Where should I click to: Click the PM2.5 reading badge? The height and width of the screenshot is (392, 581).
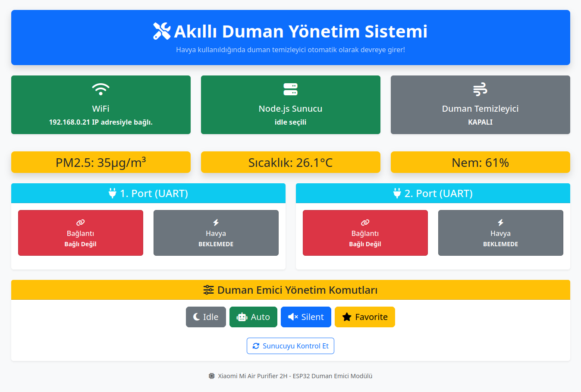pyautogui.click(x=100, y=163)
